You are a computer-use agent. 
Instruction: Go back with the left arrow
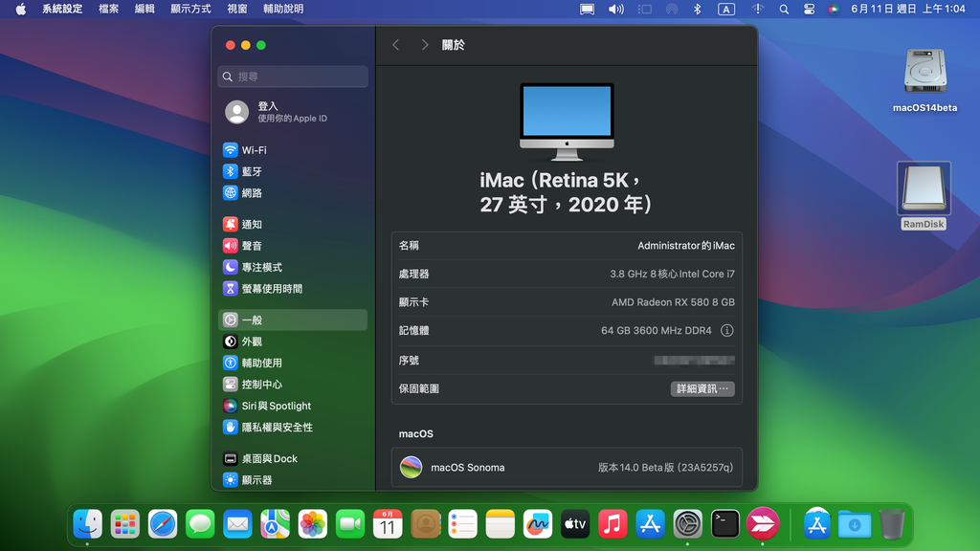(395, 45)
